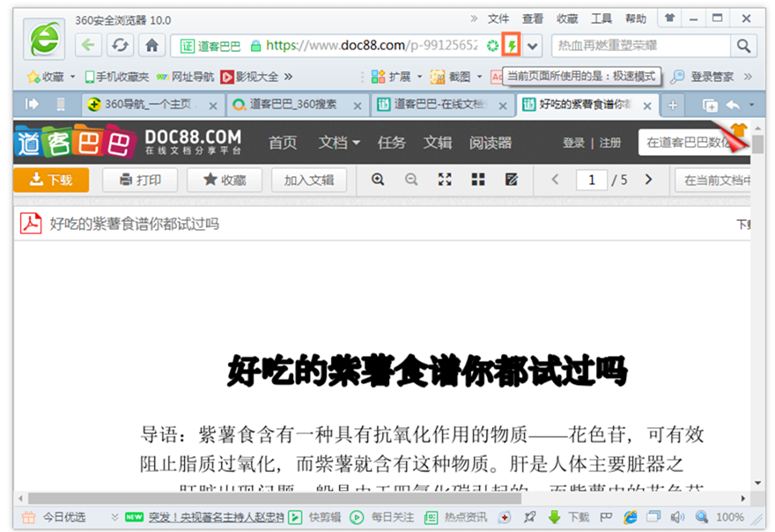Open the browser home page icon
The image size is (775, 532).
(151, 46)
